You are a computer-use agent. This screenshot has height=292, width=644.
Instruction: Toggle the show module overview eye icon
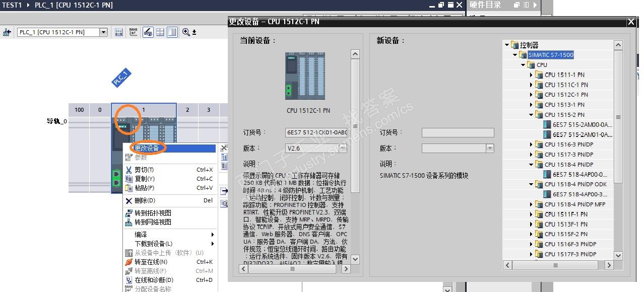(x=148, y=32)
